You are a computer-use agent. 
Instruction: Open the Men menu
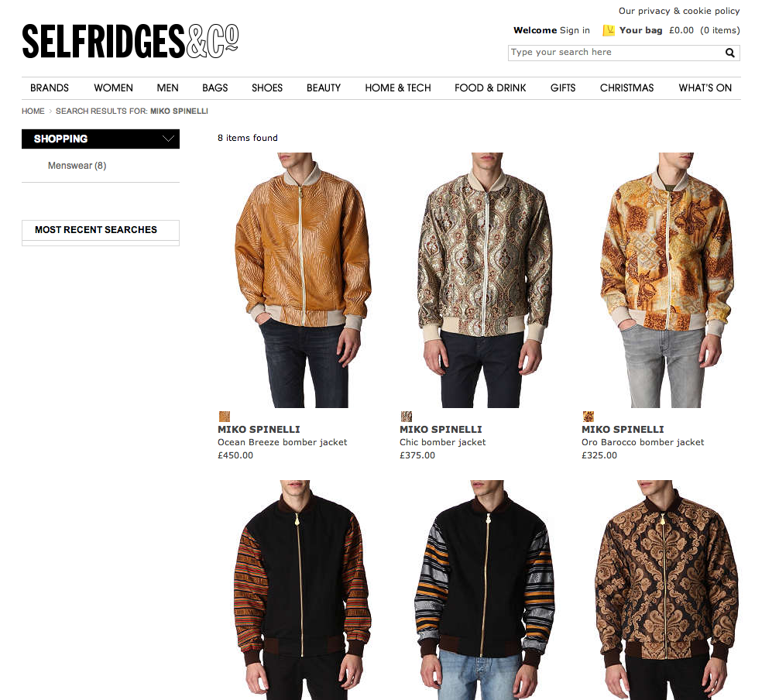pyautogui.click(x=167, y=88)
